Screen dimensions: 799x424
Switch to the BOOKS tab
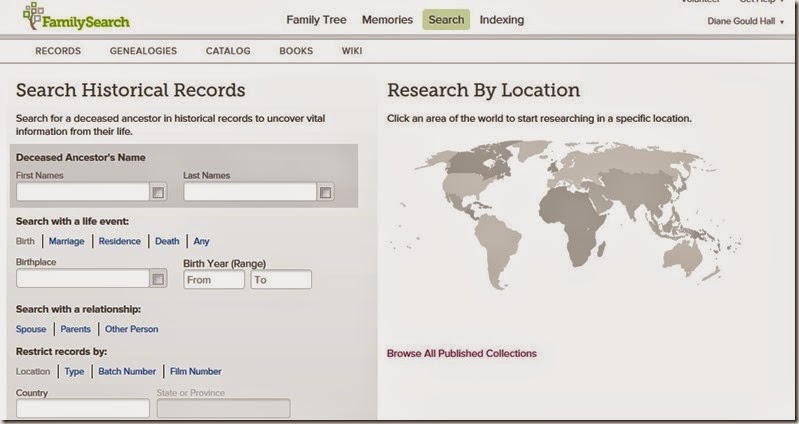[x=296, y=51]
